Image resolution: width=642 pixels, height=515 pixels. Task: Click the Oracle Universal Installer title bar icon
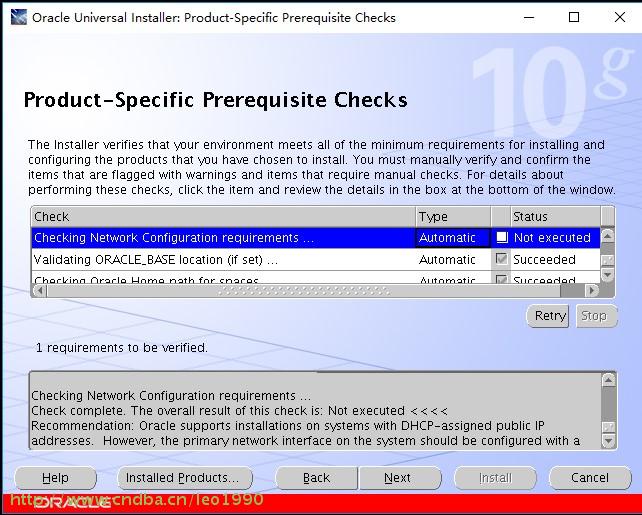(x=19, y=17)
